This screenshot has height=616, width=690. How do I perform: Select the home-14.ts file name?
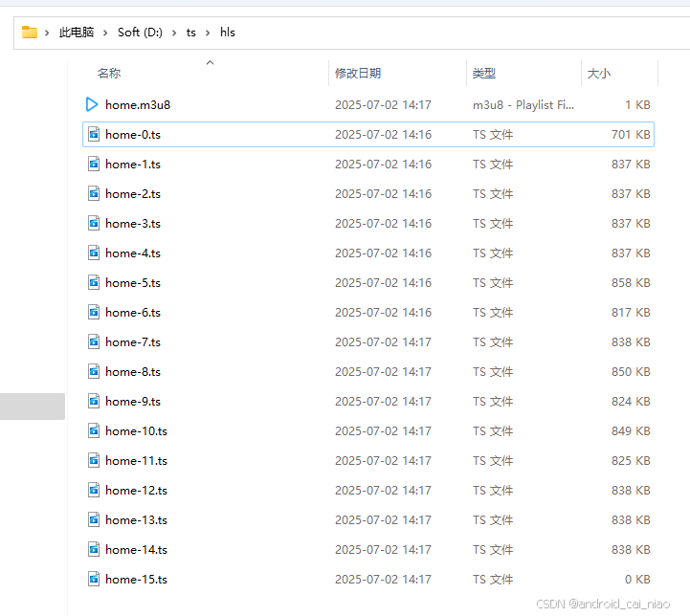point(137,550)
